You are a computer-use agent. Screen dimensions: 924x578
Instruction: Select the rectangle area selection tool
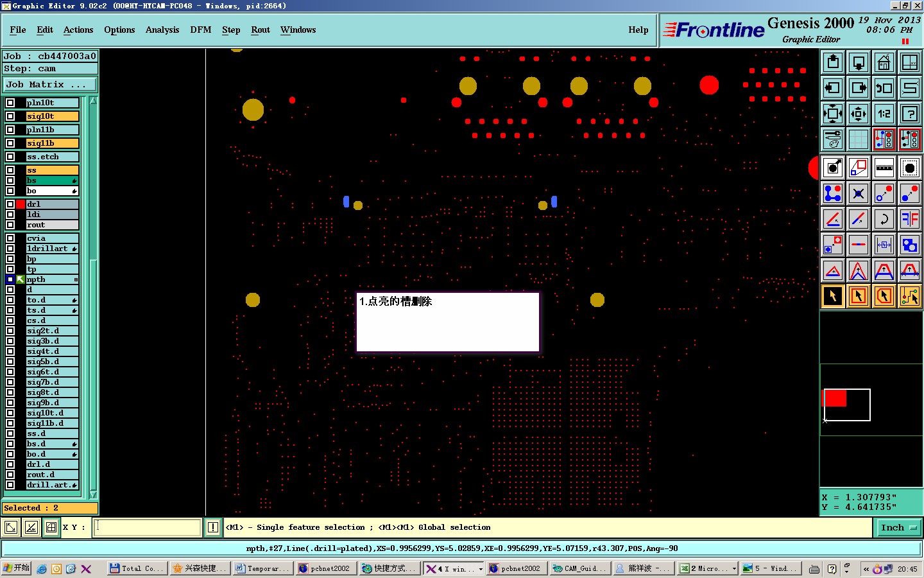pyautogui.click(x=859, y=296)
